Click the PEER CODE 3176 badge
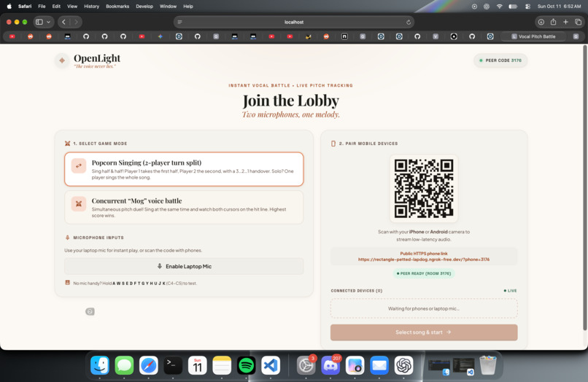Screen dimensions: 588x382 500,61
